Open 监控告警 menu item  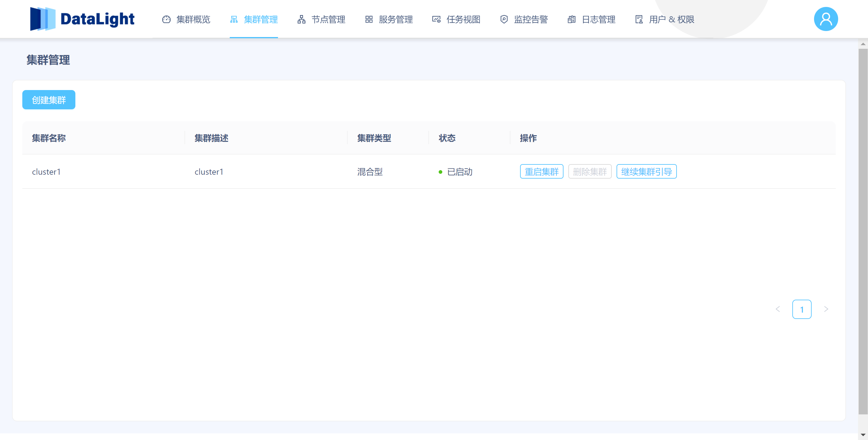coord(524,20)
